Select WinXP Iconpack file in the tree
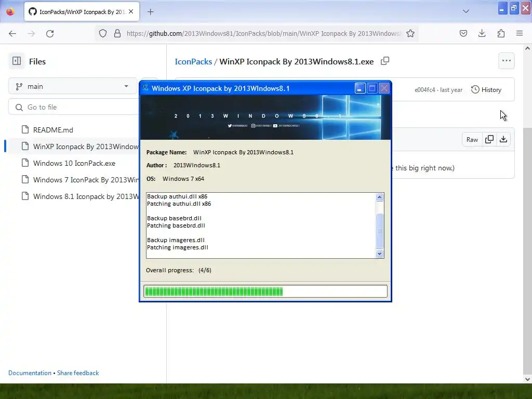Viewport: 532px width, 399px height. coord(80,146)
